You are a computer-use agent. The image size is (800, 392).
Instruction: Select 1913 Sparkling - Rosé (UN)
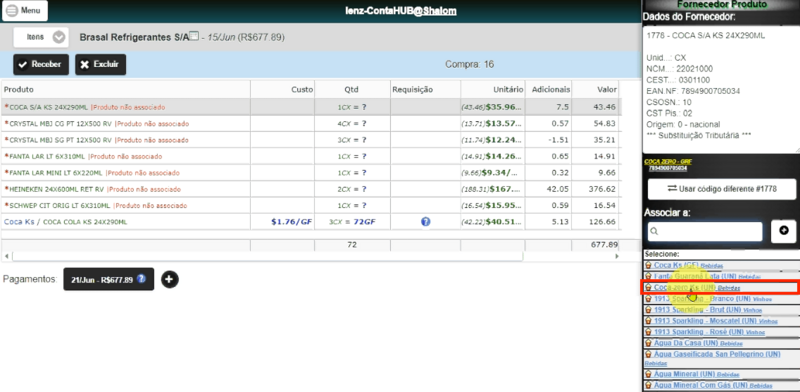[699, 332]
